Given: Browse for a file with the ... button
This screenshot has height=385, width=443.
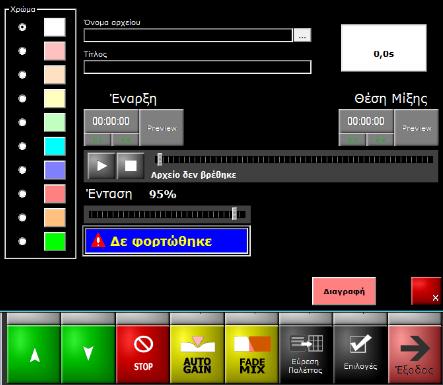Looking at the screenshot, I should tap(302, 35).
